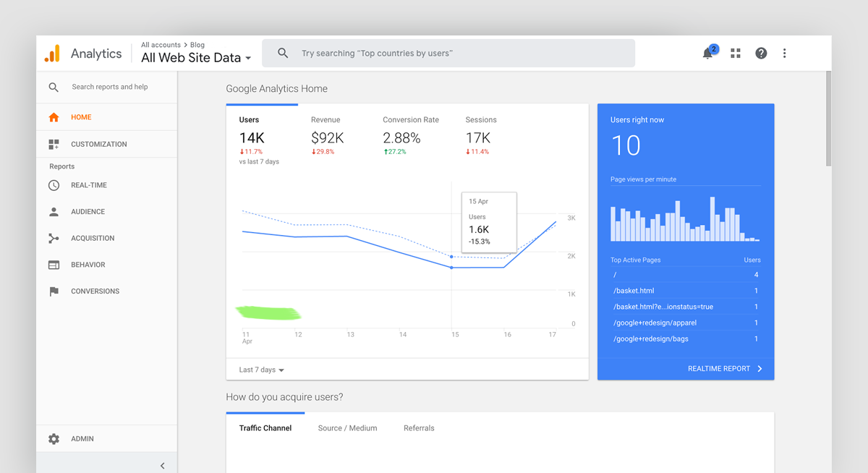The image size is (868, 473).
Task: Open the Help question mark icon
Action: 760,53
